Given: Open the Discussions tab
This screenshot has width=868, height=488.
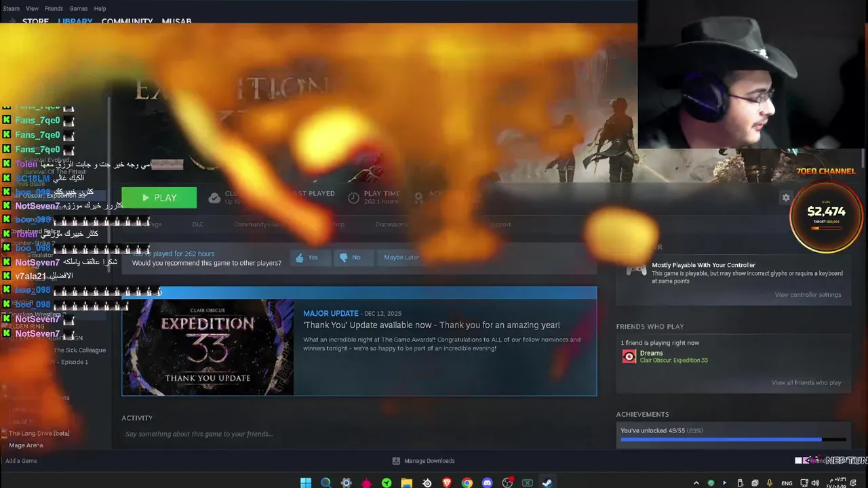Looking at the screenshot, I should (391, 224).
